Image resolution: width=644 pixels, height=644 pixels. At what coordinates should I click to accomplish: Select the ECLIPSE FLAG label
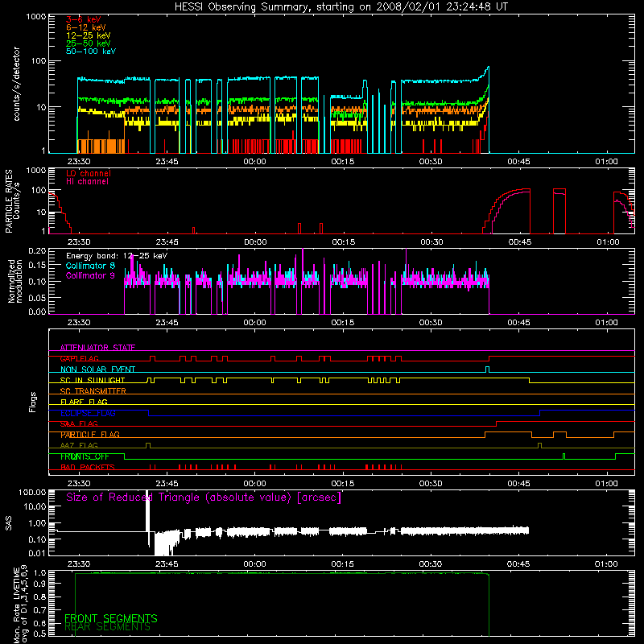point(88,413)
